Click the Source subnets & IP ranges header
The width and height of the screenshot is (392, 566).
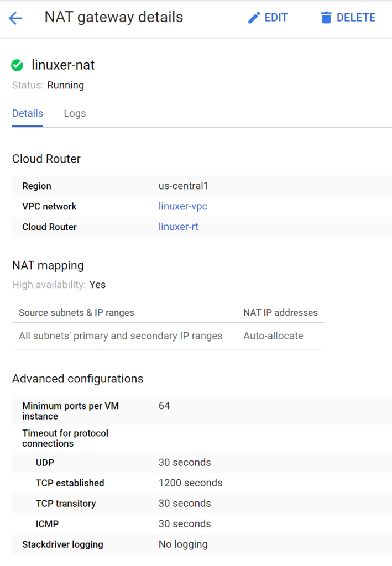76,312
